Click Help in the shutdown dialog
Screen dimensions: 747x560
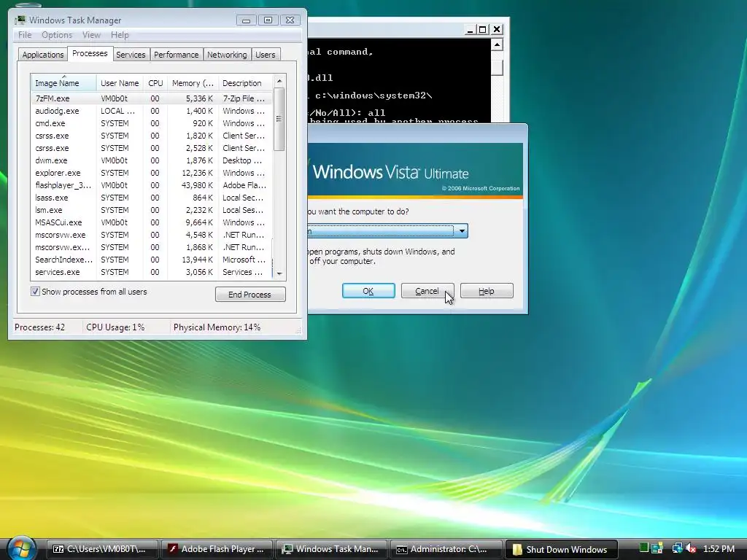point(487,290)
